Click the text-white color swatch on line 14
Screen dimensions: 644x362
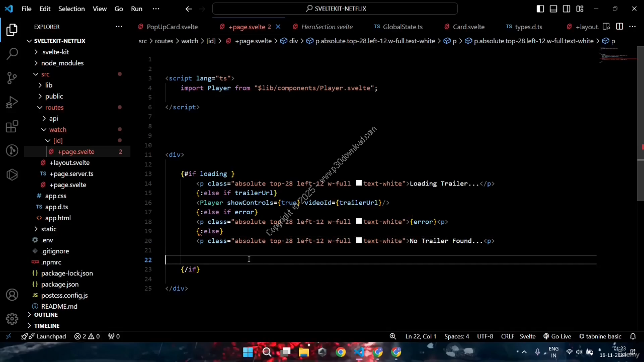[359, 183]
